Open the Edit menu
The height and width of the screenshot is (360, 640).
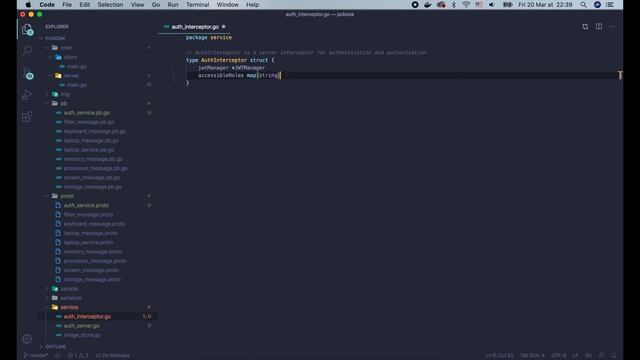(x=84, y=5)
